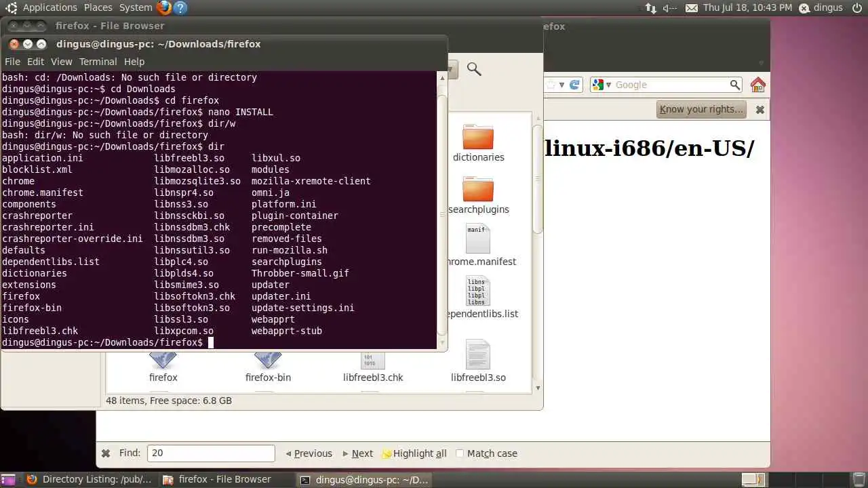Select the libfreebl3.chk file icon
The width and height of the screenshot is (868, 488).
coord(373,360)
